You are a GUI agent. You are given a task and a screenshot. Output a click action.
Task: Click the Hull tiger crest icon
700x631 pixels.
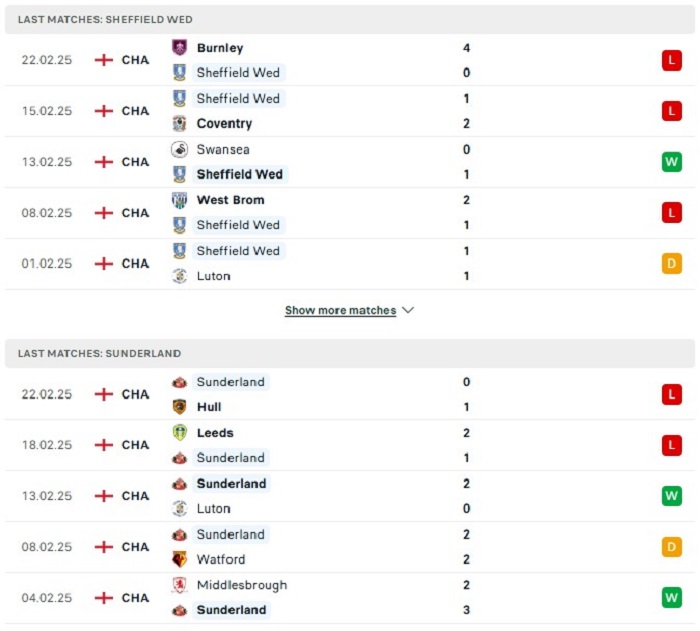[x=179, y=407]
